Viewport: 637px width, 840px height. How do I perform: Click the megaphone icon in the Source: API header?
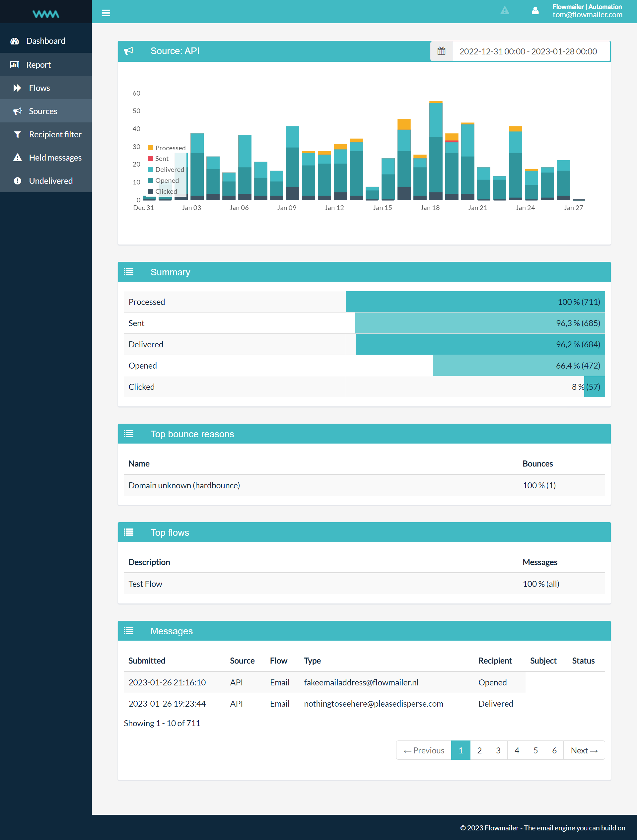pos(129,50)
